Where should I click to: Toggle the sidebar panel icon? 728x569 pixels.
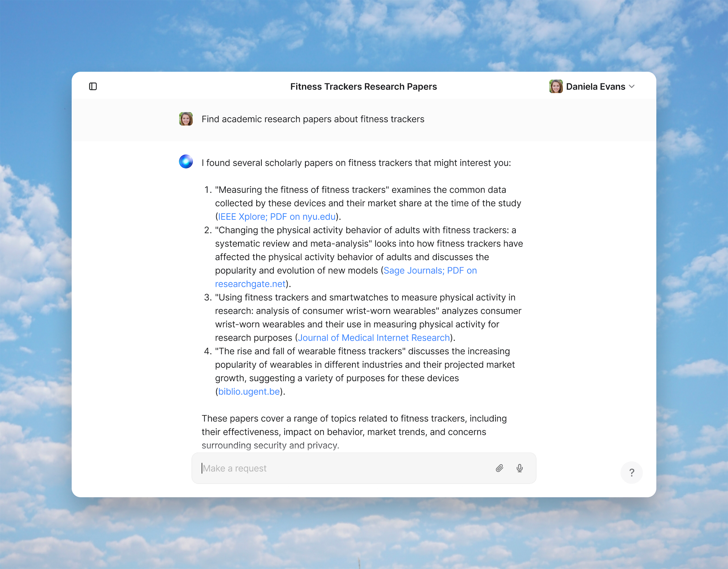(93, 86)
